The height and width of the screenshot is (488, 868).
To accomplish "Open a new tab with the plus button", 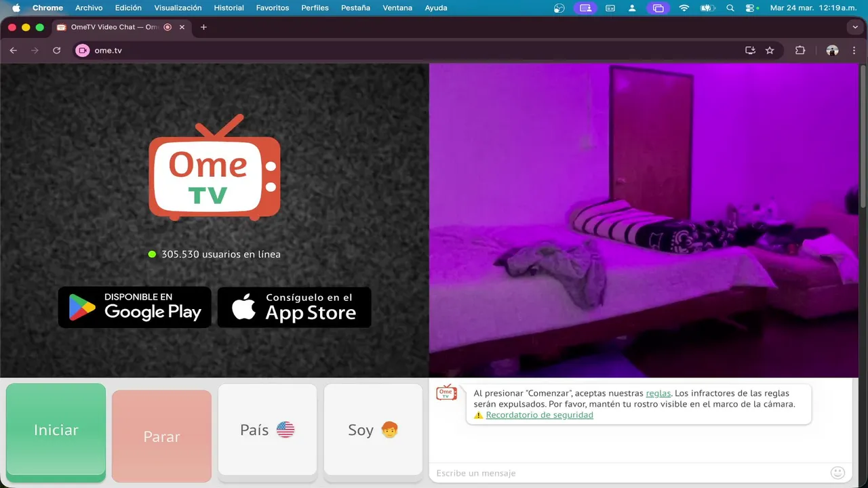I will pyautogui.click(x=203, y=27).
